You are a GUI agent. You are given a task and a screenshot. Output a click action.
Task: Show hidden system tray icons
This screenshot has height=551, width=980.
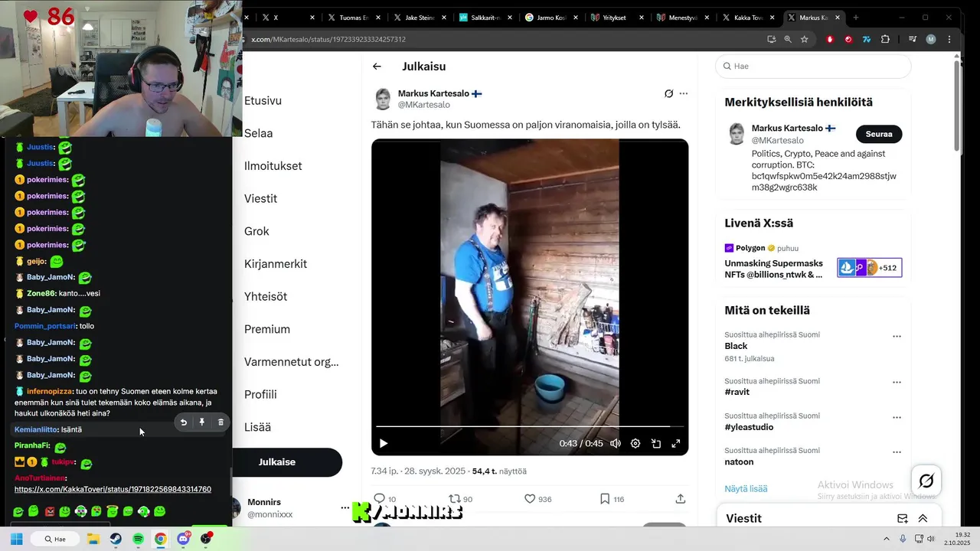coord(887,539)
